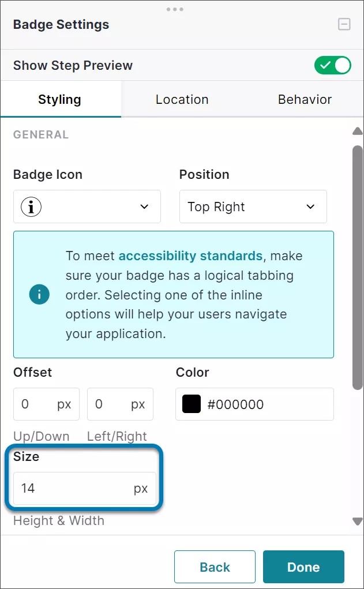Disable Show Step Preview

(332, 65)
